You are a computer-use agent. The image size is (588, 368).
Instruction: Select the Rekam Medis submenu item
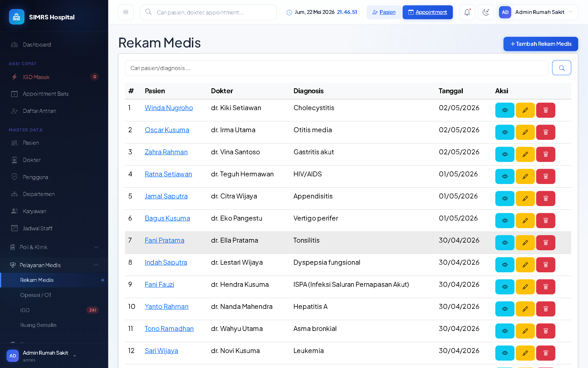[x=54, y=280]
